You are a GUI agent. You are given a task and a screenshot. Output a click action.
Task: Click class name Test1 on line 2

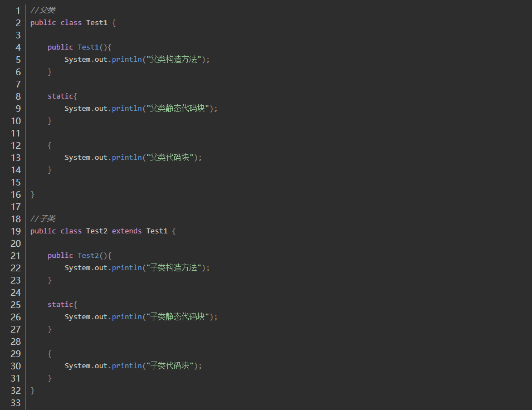97,23
